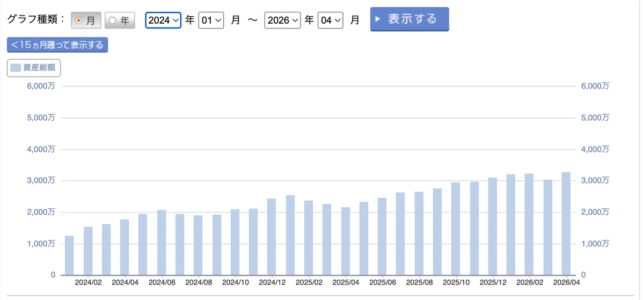Click the 2024/01 bar, first in chart
The height and width of the screenshot is (300, 644).
pos(69,255)
